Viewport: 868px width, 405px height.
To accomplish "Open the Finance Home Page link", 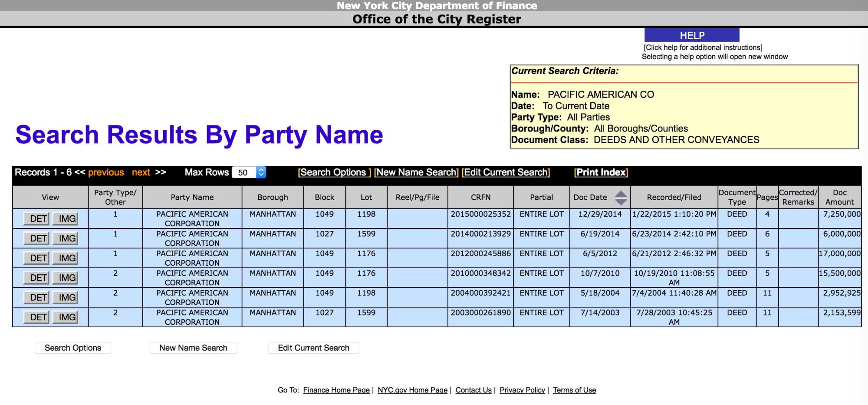I will [336, 390].
